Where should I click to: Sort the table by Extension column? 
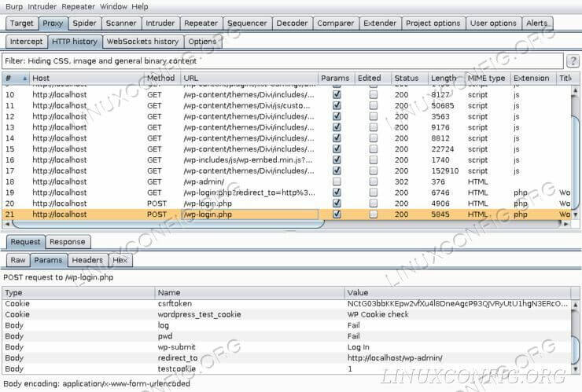tap(534, 79)
